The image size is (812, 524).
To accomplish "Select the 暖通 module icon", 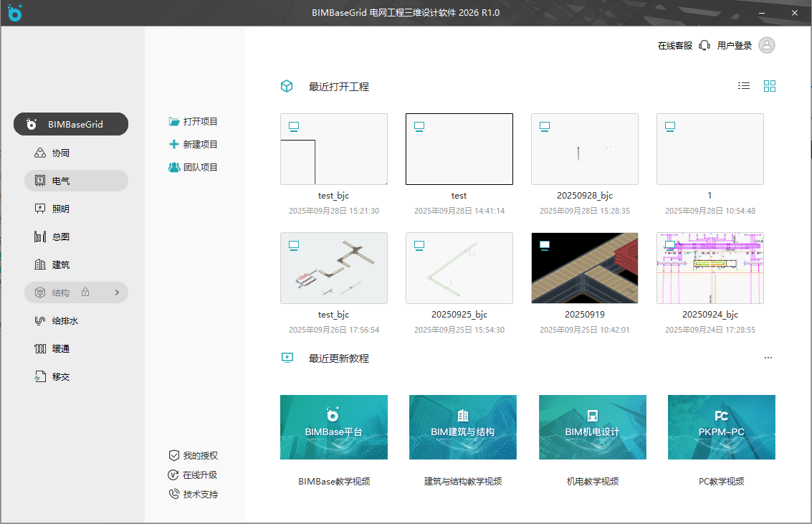I will pyautogui.click(x=40, y=349).
